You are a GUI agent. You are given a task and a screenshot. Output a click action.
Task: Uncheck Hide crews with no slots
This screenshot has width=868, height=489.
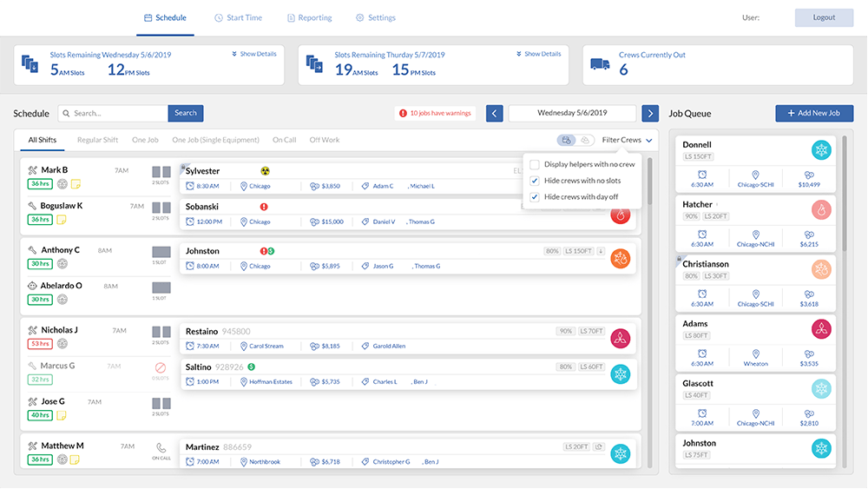(x=535, y=181)
